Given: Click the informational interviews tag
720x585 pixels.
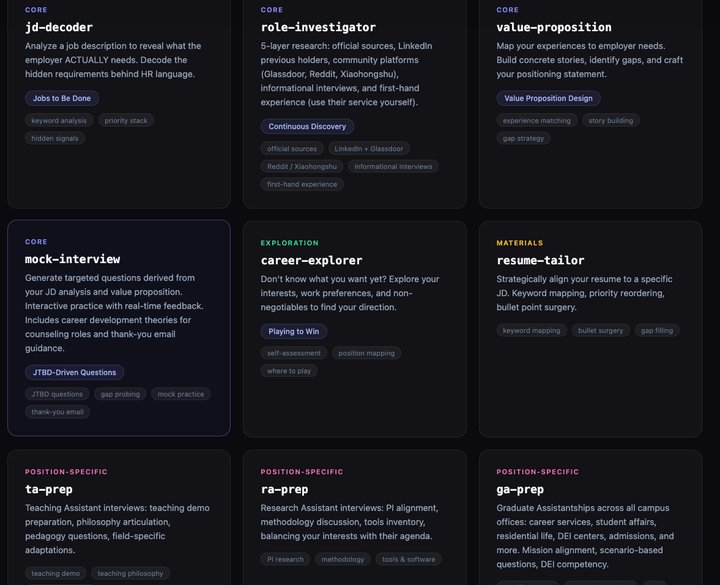Looking at the screenshot, I should tap(393, 167).
